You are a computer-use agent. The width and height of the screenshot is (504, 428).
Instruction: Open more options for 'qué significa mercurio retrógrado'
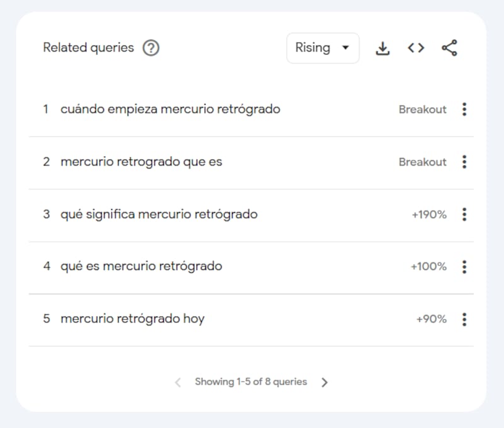[464, 215]
